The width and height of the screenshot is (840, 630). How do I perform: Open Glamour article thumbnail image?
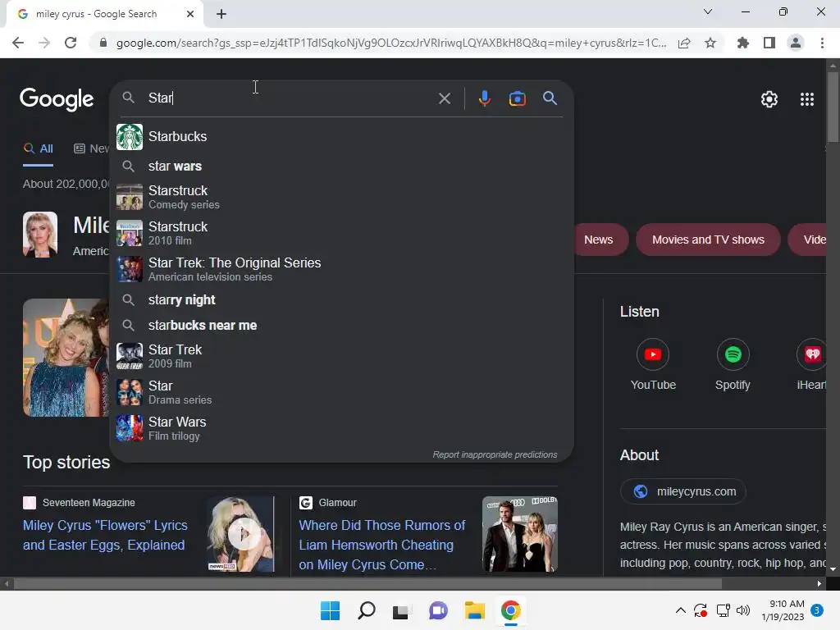pos(519,534)
